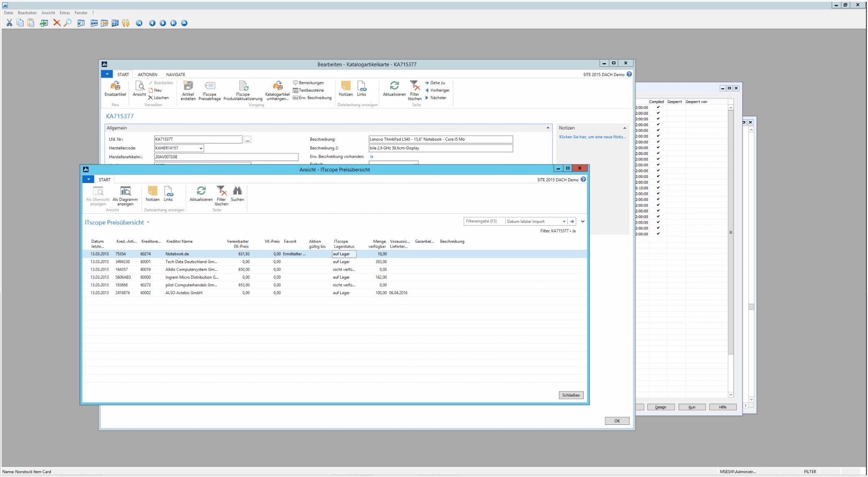Click Notizen in Preisübersicht ribbon
This screenshot has height=477, width=868.
tap(153, 194)
